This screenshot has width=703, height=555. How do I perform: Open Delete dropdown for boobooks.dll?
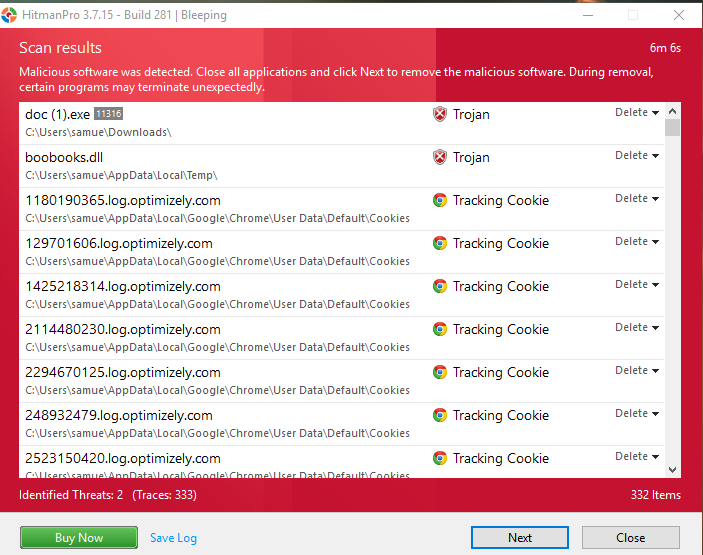[637, 156]
